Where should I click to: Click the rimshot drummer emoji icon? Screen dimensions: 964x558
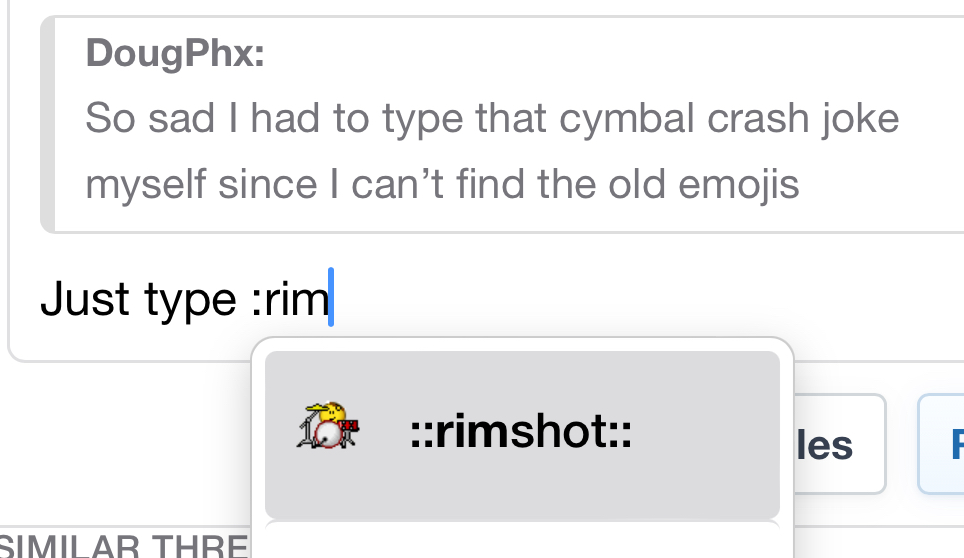point(329,426)
